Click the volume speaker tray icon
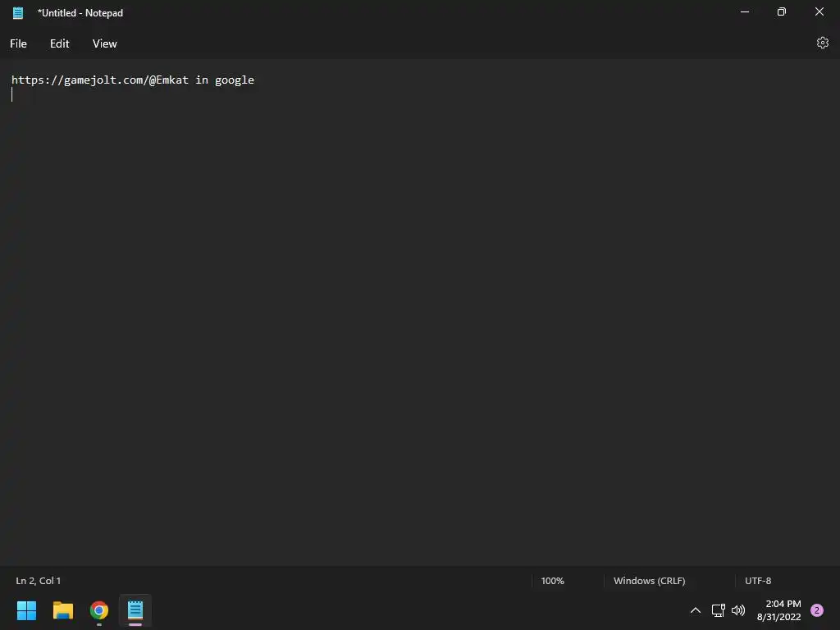Image resolution: width=840 pixels, height=630 pixels. (x=738, y=610)
